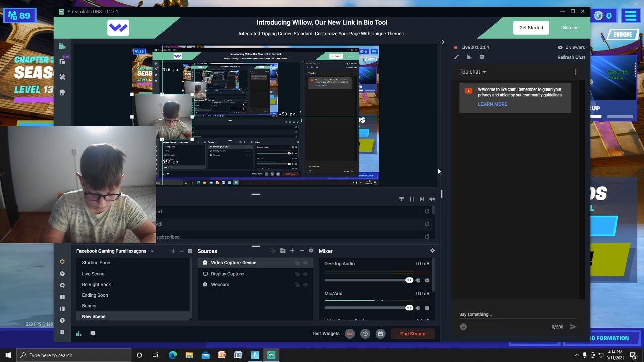
Task: Click Windows taskbar search box
Action: pos(73,355)
